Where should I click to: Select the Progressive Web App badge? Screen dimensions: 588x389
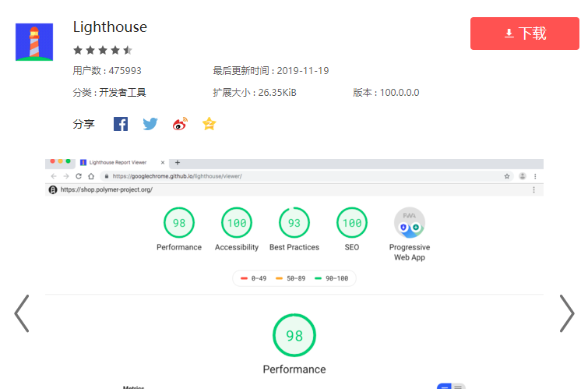point(410,223)
